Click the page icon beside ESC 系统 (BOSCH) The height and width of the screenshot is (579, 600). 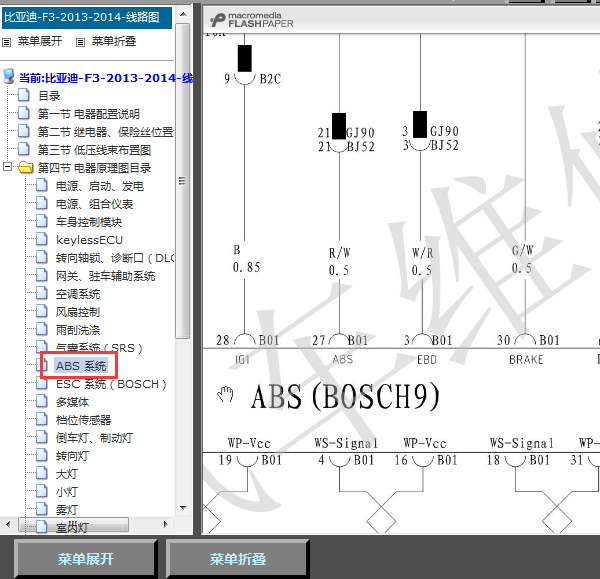[42, 383]
